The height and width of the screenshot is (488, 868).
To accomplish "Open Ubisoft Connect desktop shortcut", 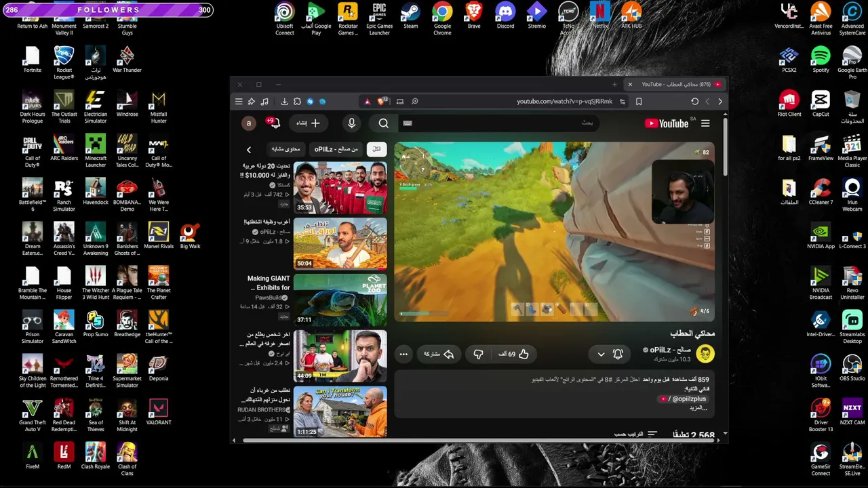I will click(x=285, y=19).
